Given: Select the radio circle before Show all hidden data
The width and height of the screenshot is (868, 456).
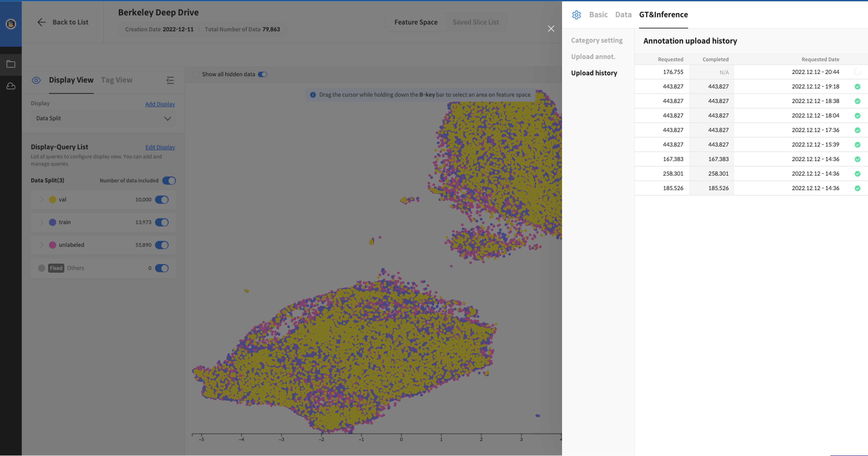Looking at the screenshot, I should (195, 74).
